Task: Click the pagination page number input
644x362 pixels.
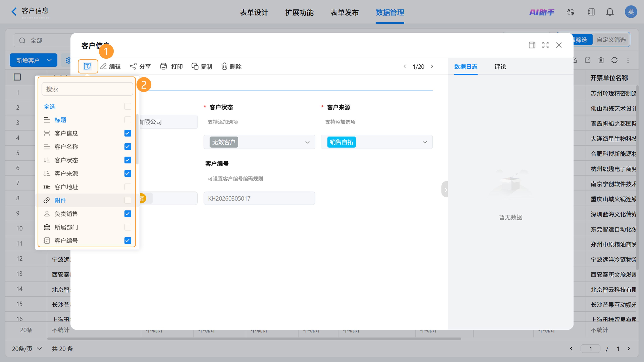Action: point(591,349)
